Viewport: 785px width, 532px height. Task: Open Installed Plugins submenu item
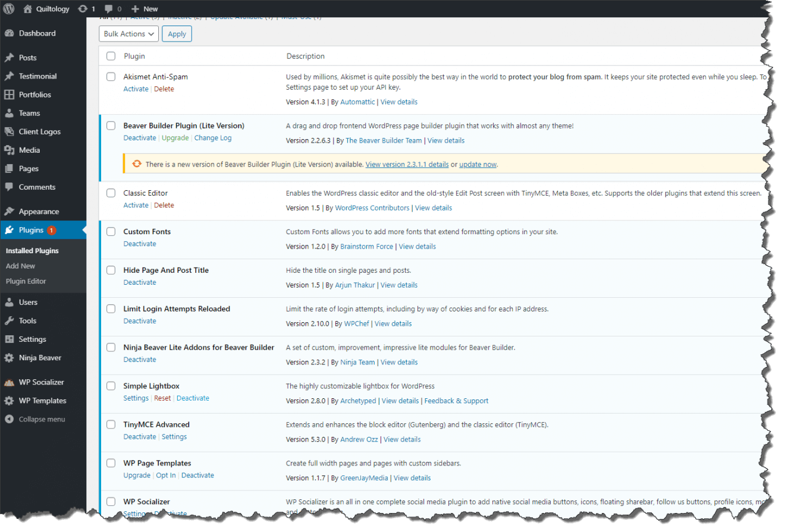click(x=32, y=251)
